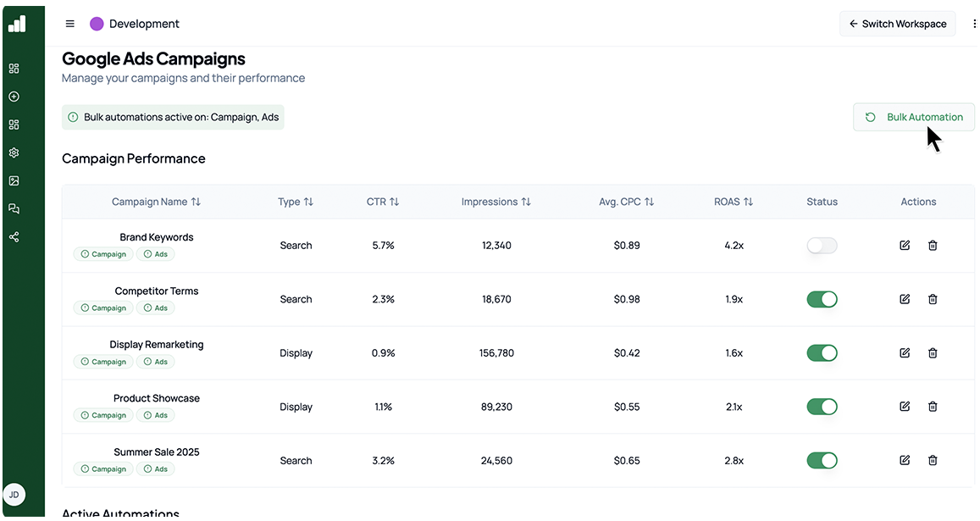Image resolution: width=980 pixels, height=521 pixels.
Task: Click the 4.2x ROAS value
Action: click(734, 246)
